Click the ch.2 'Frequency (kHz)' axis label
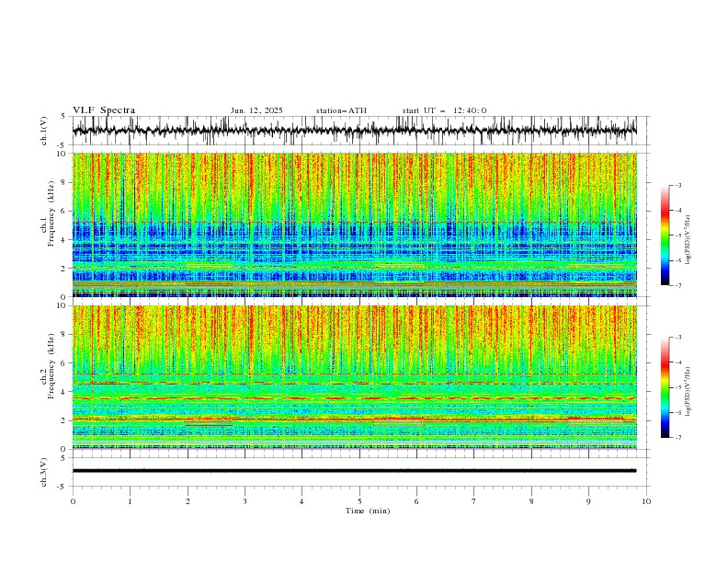The image size is (728, 563). (51, 365)
